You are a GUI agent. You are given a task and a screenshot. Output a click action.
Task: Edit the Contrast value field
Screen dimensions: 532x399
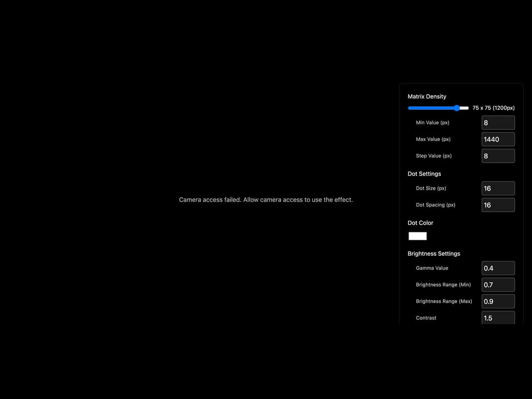(498, 318)
